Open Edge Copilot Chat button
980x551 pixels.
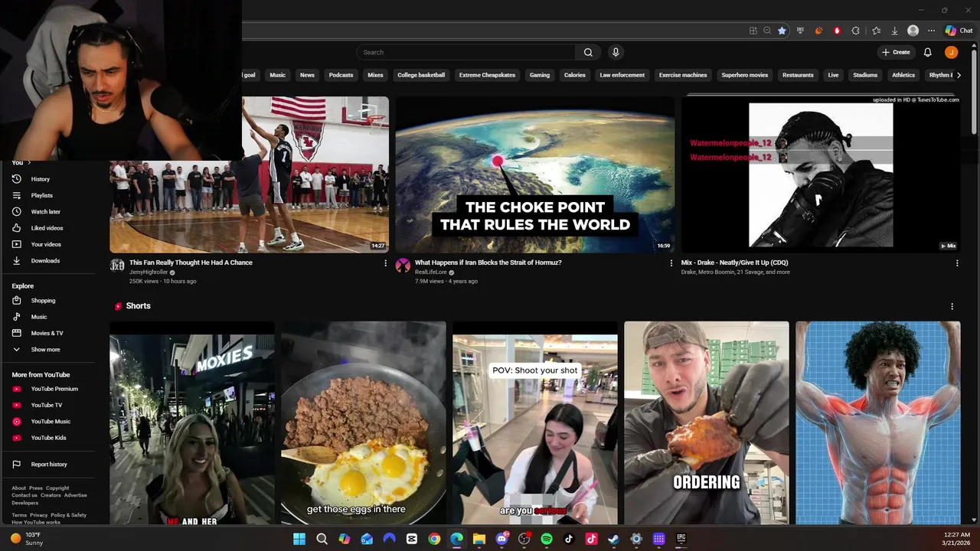pos(959,31)
